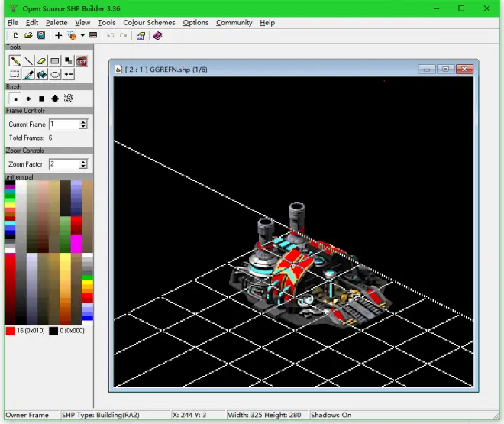The height and width of the screenshot is (424, 504).
Task: Expand the toolbar dropdown arrow beside import
Action: pos(82,35)
